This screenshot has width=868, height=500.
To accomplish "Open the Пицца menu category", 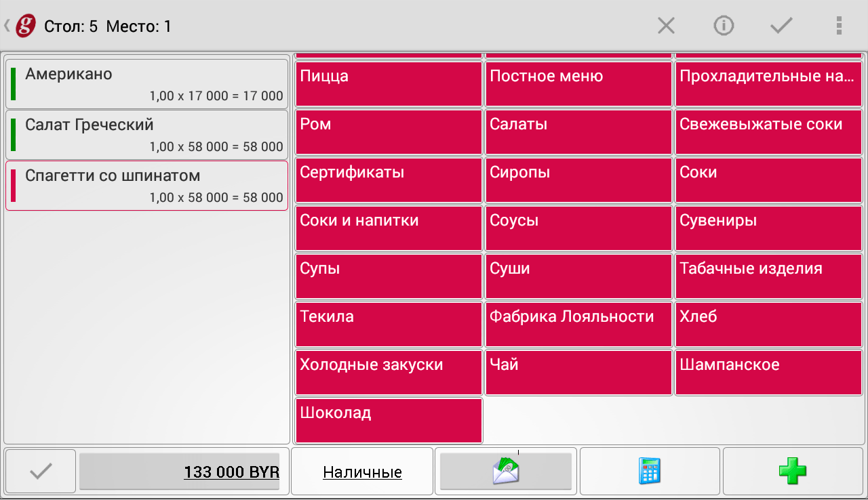I will pyautogui.click(x=389, y=85).
